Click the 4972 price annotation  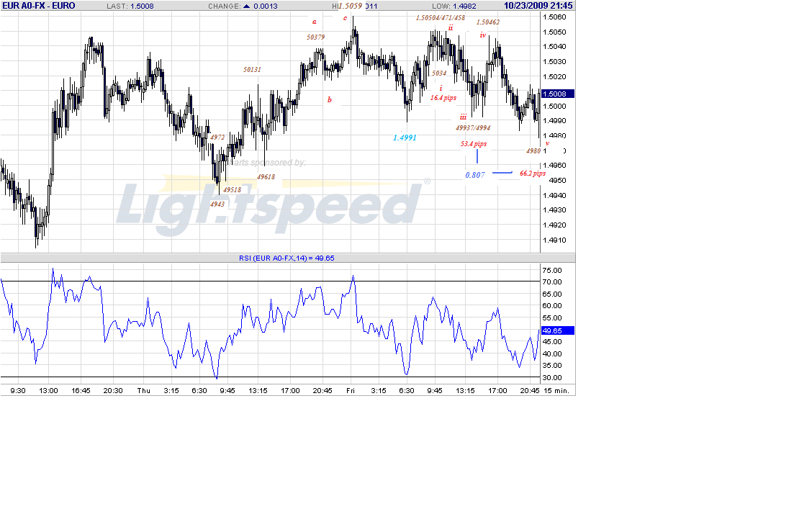(x=217, y=138)
